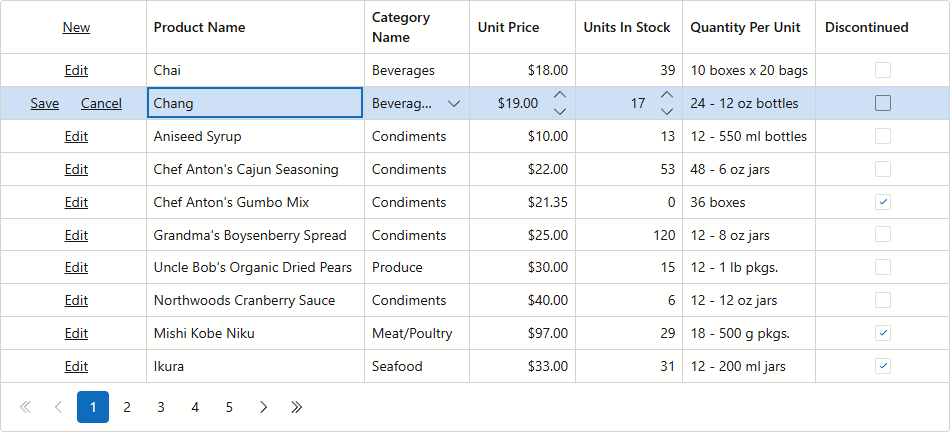Click Save link in the editing row
This screenshot has width=950, height=432.
[x=45, y=103]
